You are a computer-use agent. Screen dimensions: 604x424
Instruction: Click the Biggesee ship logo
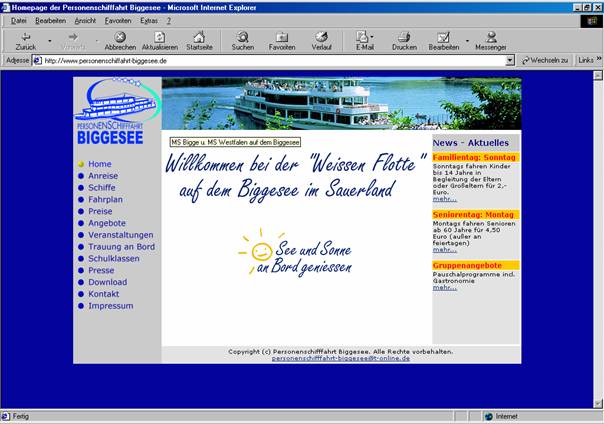click(117, 111)
